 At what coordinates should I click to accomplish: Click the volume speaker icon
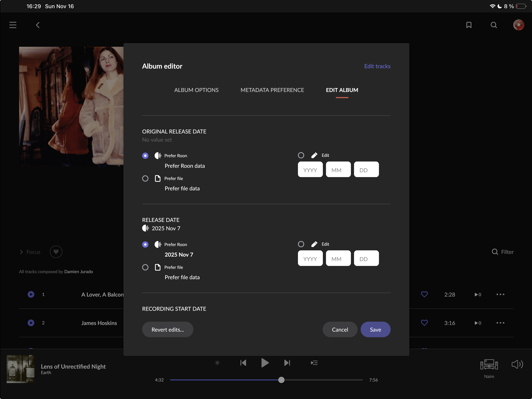click(x=517, y=364)
